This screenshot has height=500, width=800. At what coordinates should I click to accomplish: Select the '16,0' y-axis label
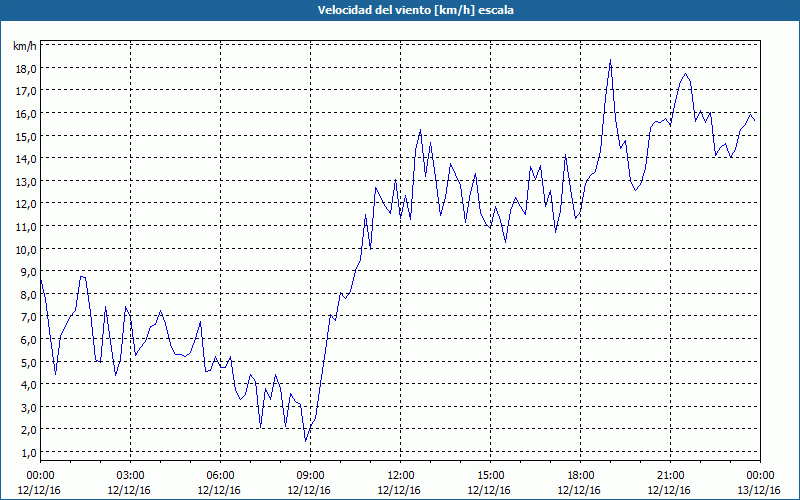point(27,113)
